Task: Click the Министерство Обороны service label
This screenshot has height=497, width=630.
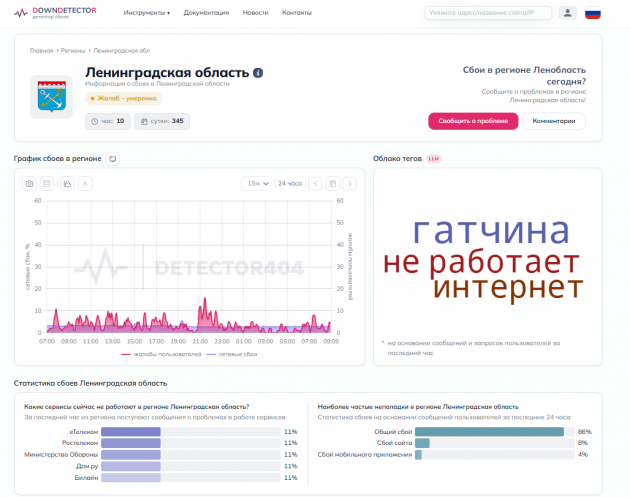Action: 61,454
